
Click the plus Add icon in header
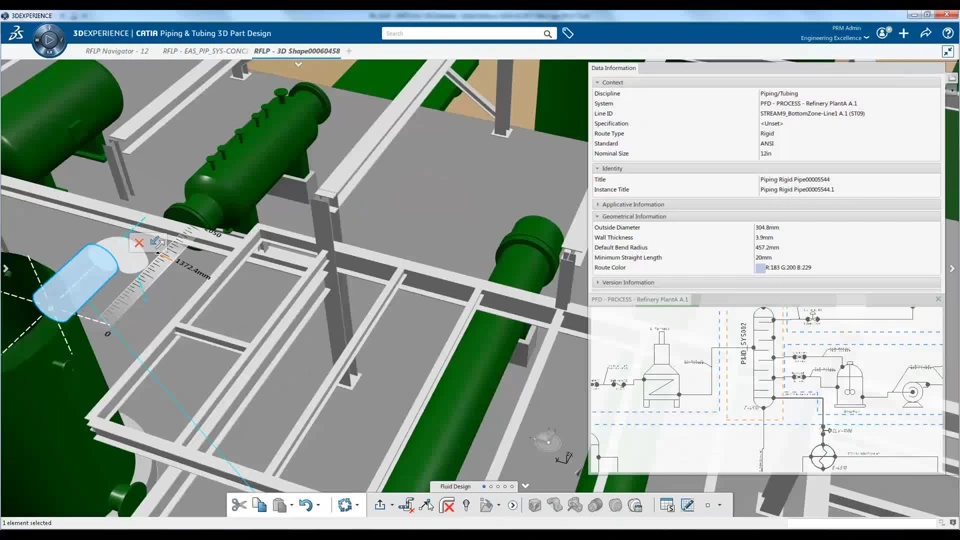(x=904, y=33)
